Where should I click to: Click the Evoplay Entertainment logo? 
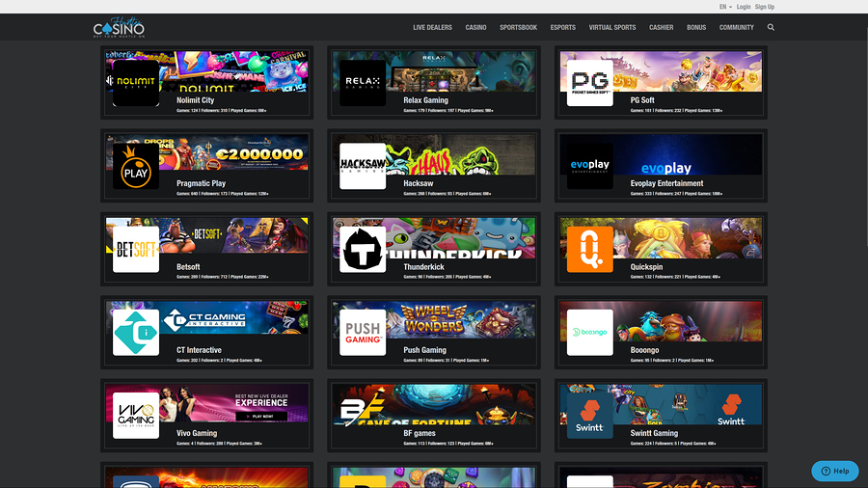click(x=590, y=166)
